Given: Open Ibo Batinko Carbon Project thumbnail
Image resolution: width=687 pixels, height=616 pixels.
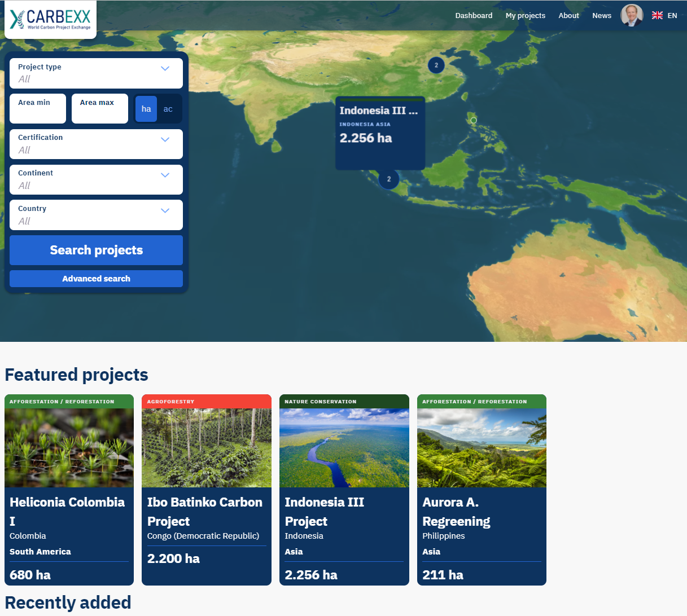Looking at the screenshot, I should tap(207, 448).
